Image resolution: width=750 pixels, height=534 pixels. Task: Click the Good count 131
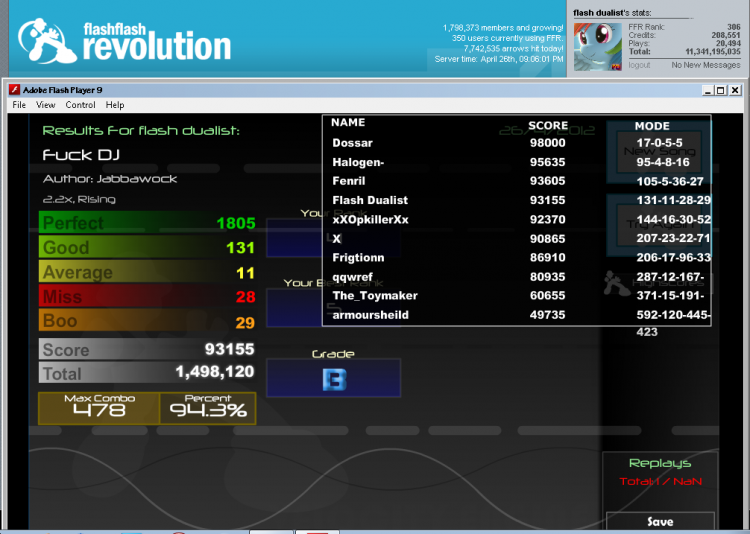coord(241,248)
